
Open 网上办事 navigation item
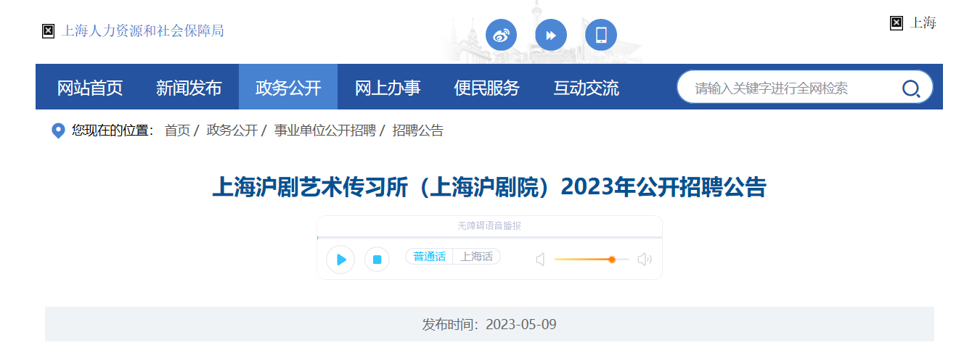point(388,88)
